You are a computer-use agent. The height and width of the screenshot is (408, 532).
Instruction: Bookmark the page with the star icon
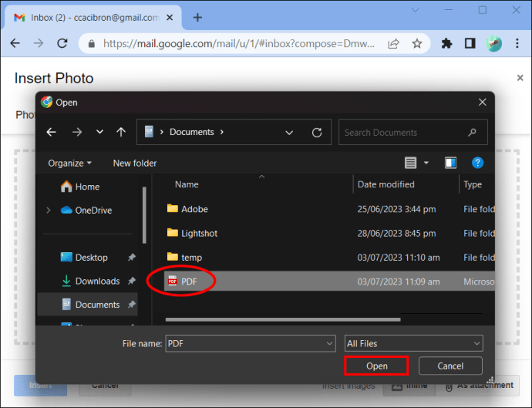click(417, 44)
